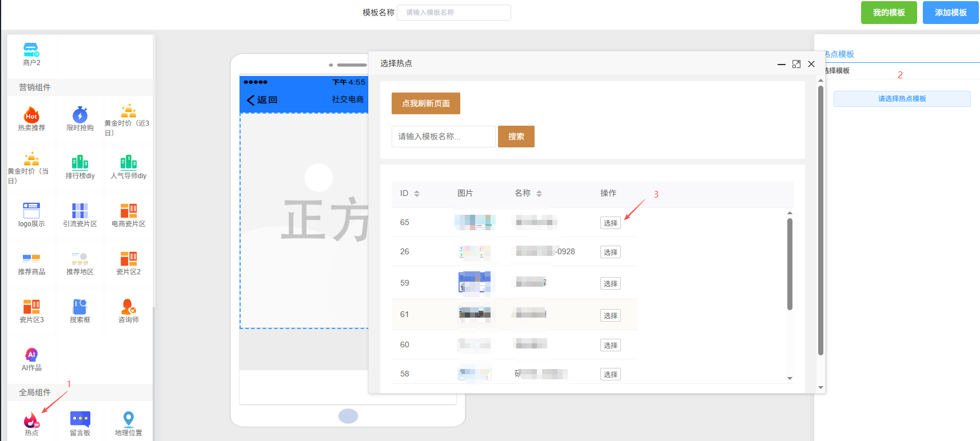The width and height of the screenshot is (980, 441).
Task: Click 请选择热点模板 in right panel
Action: click(902, 99)
